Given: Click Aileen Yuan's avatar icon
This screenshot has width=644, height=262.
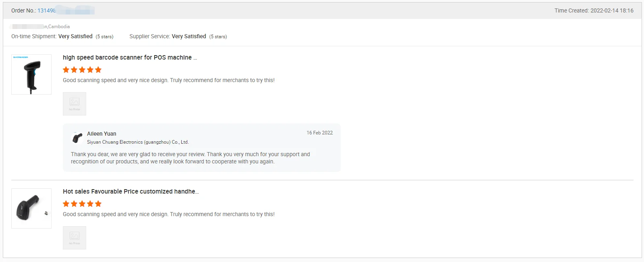Looking at the screenshot, I should 77,138.
